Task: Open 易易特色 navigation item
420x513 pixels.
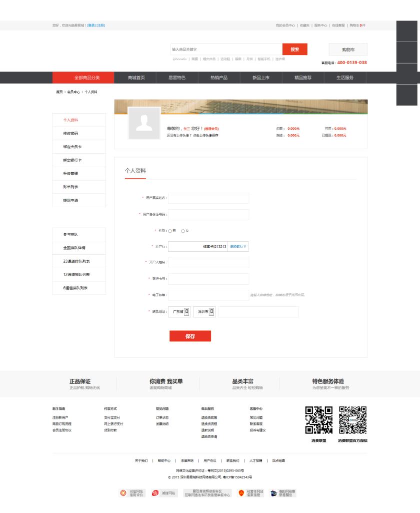Action: tap(177, 78)
